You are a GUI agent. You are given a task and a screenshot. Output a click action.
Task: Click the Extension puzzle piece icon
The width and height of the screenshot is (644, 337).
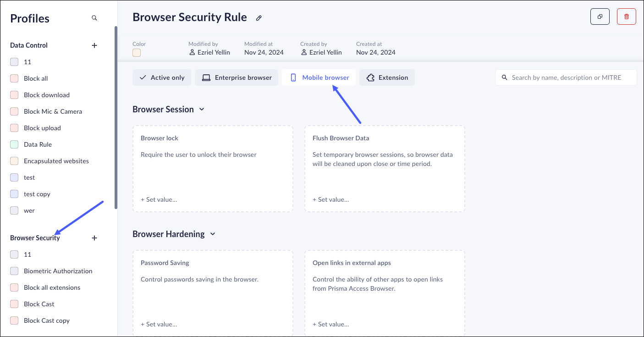[370, 78]
